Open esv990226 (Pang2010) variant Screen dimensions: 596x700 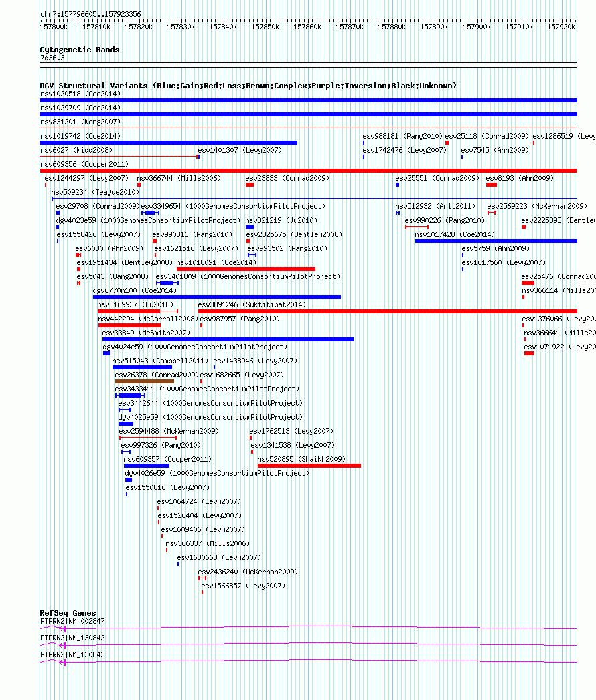tap(445, 220)
